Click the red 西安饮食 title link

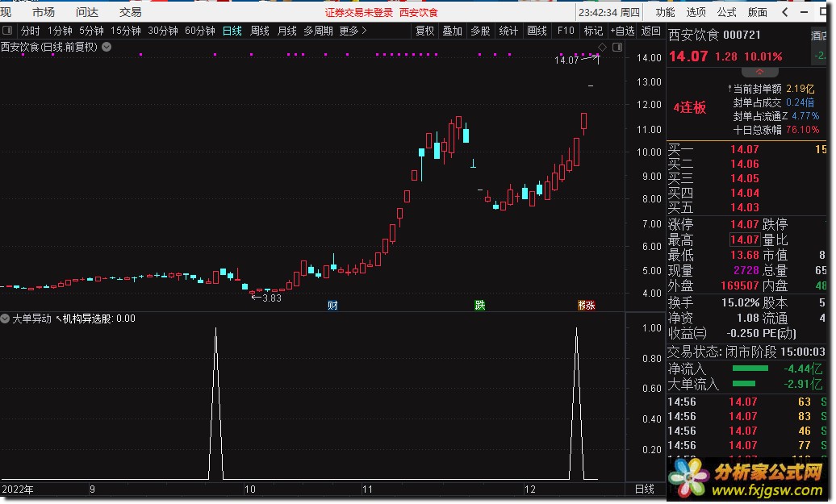(x=419, y=12)
